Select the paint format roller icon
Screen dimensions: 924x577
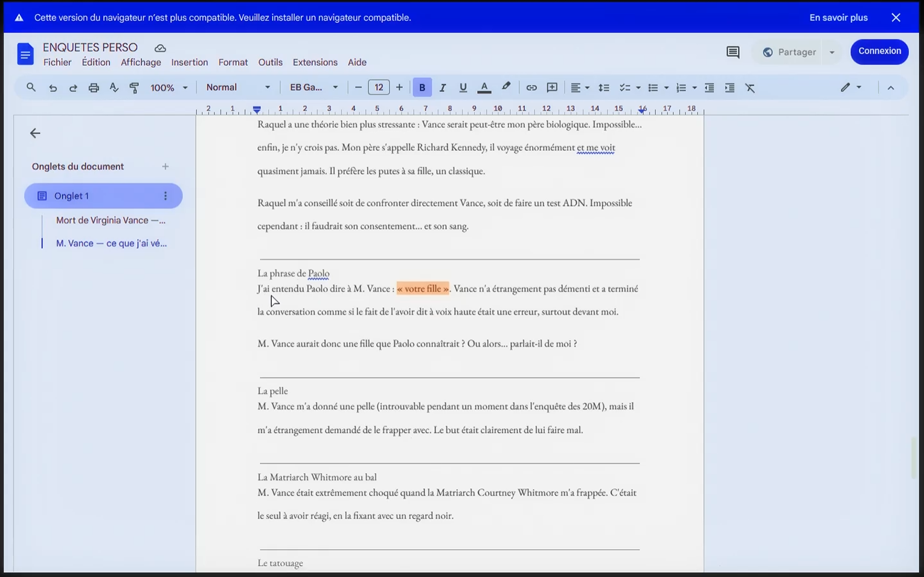point(134,88)
